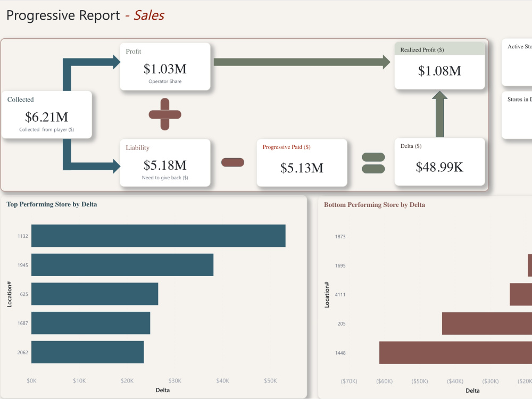Viewport: 532px width, 399px height.
Task: Click the 'Realized Profit ($)' header label
Action: pos(422,50)
